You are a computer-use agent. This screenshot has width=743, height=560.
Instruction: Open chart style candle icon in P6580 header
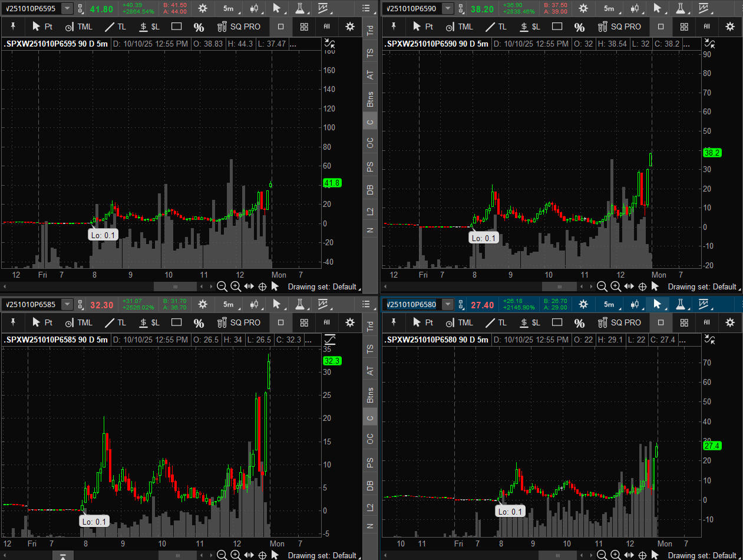(635, 304)
